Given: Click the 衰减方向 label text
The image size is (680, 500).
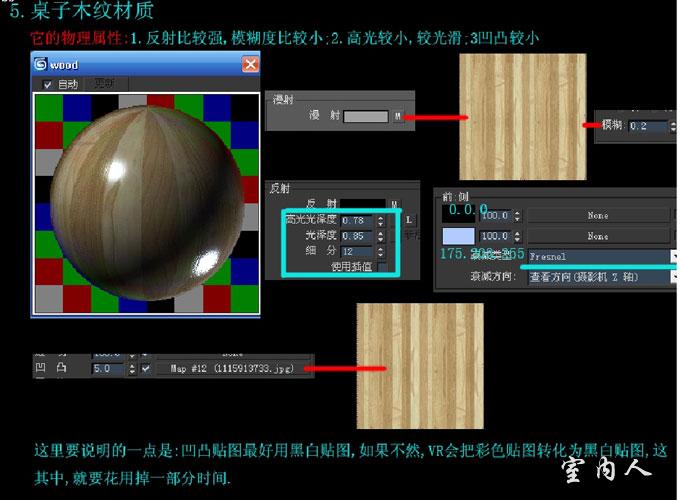Looking at the screenshot, I should [493, 277].
